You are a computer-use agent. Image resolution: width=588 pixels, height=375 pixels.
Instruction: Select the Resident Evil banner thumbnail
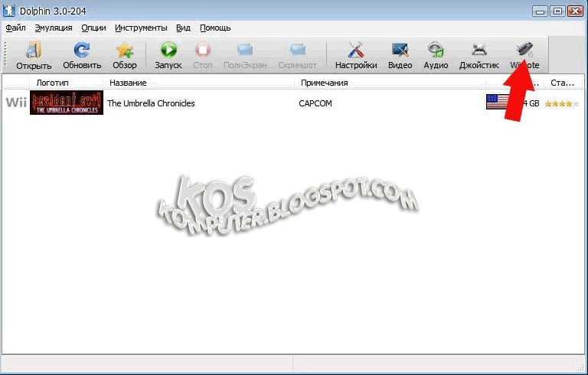[67, 103]
